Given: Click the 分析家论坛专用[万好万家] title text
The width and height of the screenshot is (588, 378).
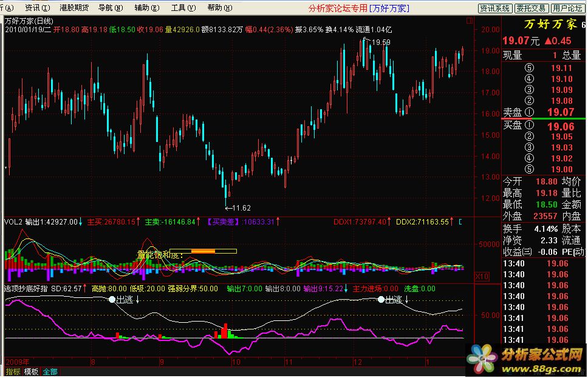Looking at the screenshot, I should (359, 8).
